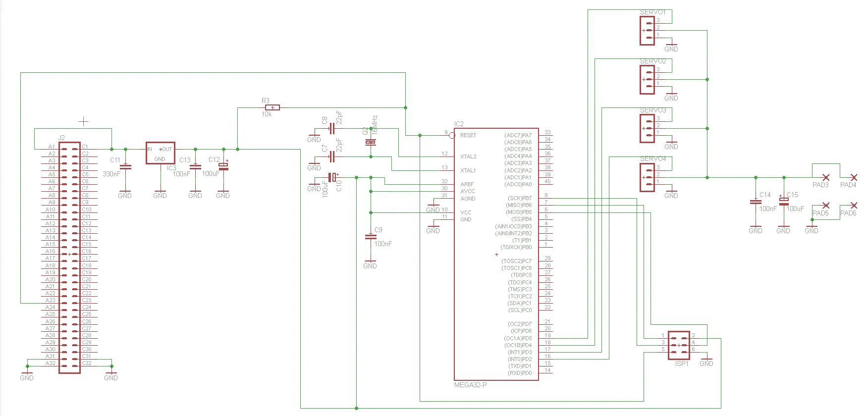Click the C13 capacitor symbol
Screen dimensions: 868x416
195,167
